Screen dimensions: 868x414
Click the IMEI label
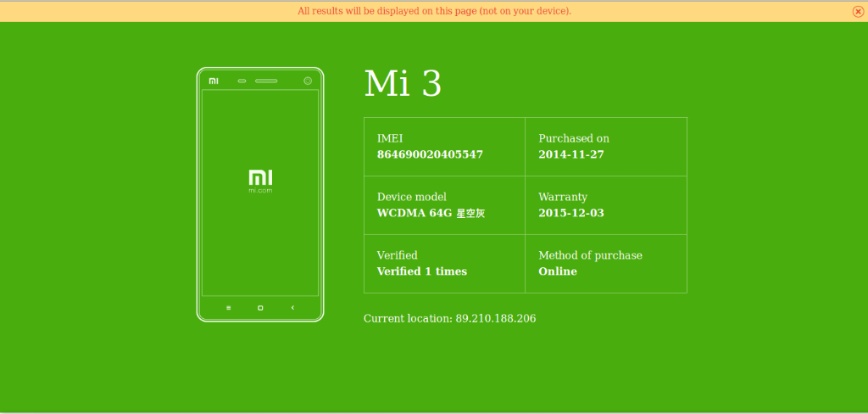pos(390,138)
